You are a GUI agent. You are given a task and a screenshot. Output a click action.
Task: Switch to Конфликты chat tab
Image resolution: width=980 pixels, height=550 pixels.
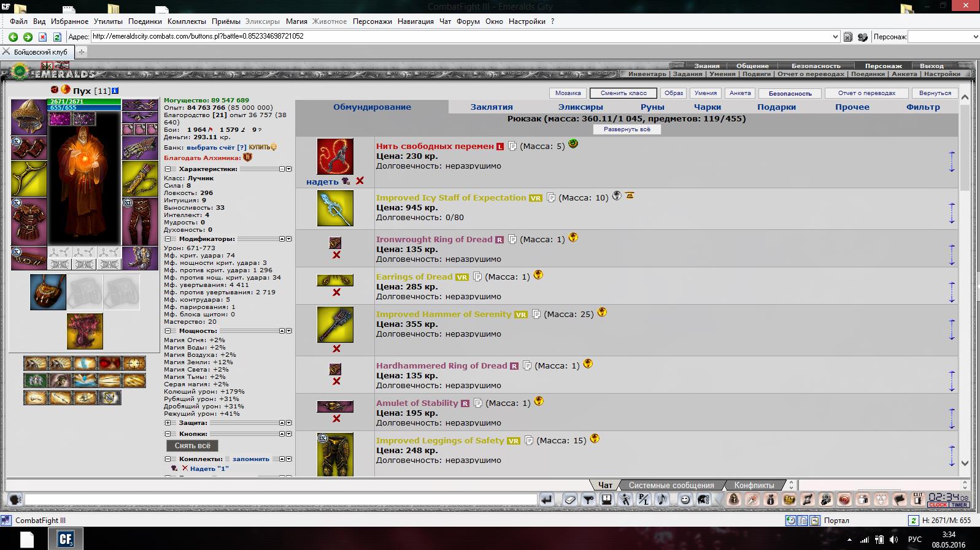point(754,485)
